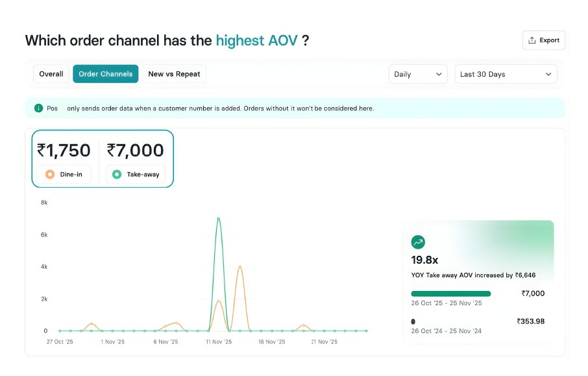588x376 pixels.
Task: Click the Dine-in bump near 21 Nov
Action: coord(303,325)
